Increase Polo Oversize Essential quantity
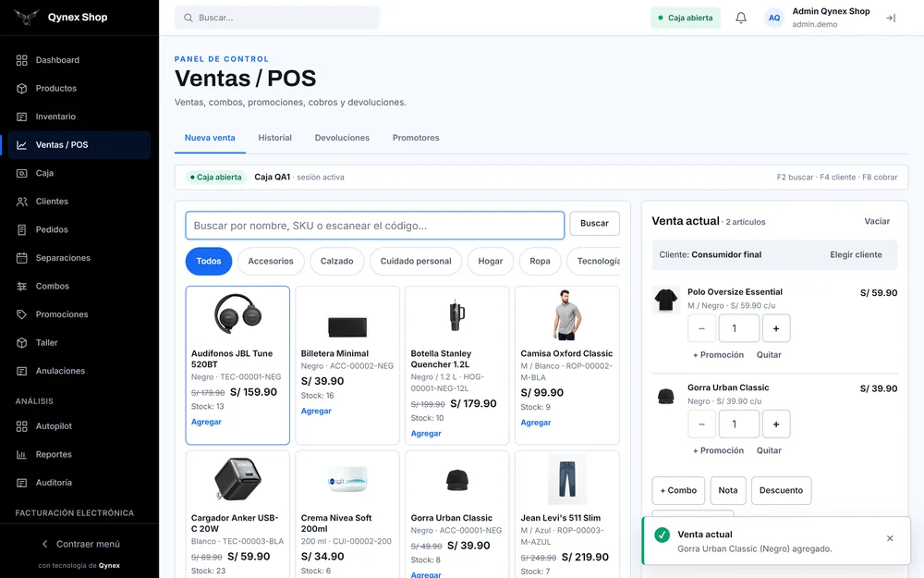This screenshot has width=924, height=578. coord(776,328)
